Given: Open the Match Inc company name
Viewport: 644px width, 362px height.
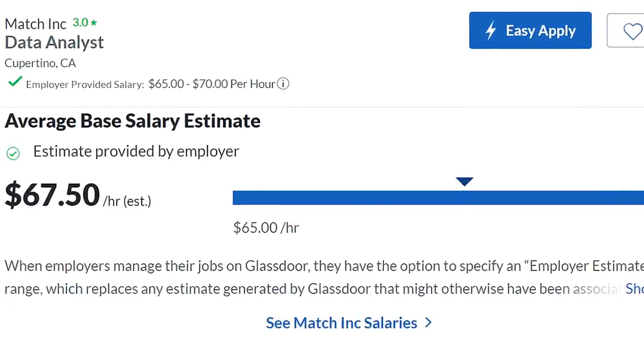Looking at the screenshot, I should [36, 24].
